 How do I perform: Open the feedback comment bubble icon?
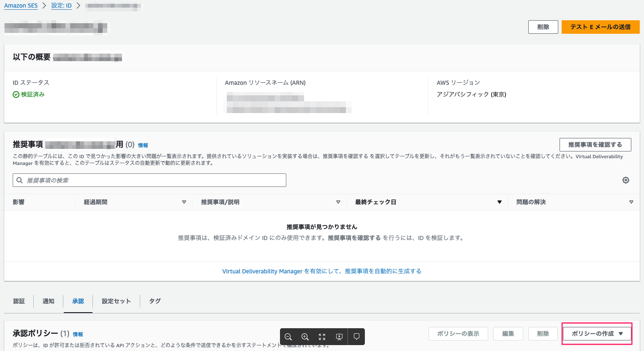[x=356, y=336]
